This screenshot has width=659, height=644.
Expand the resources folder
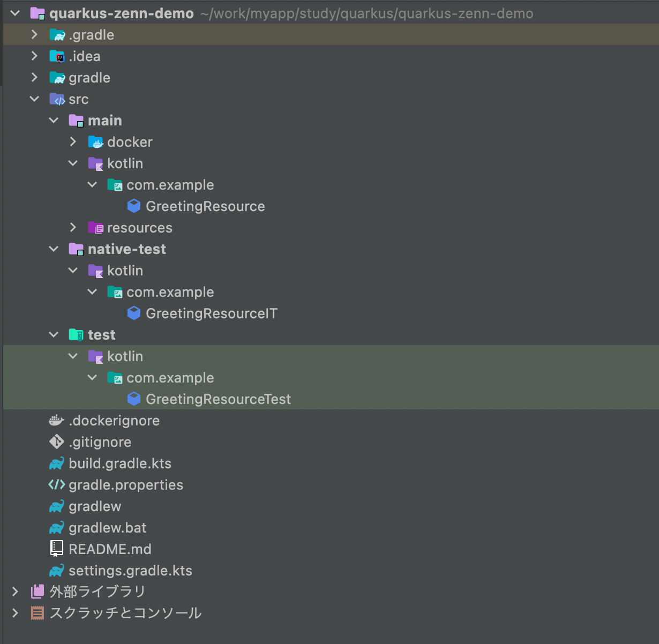(x=73, y=228)
